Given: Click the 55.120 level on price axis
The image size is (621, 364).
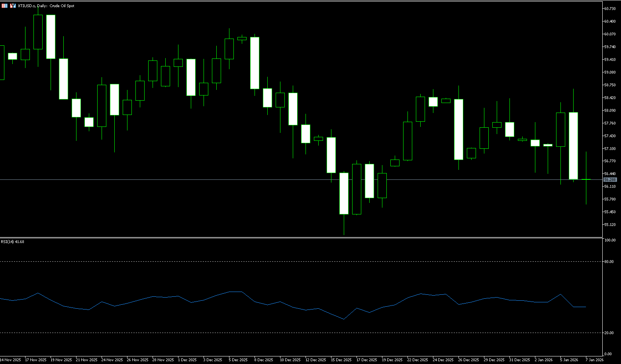Looking at the screenshot, I should tap(610, 225).
